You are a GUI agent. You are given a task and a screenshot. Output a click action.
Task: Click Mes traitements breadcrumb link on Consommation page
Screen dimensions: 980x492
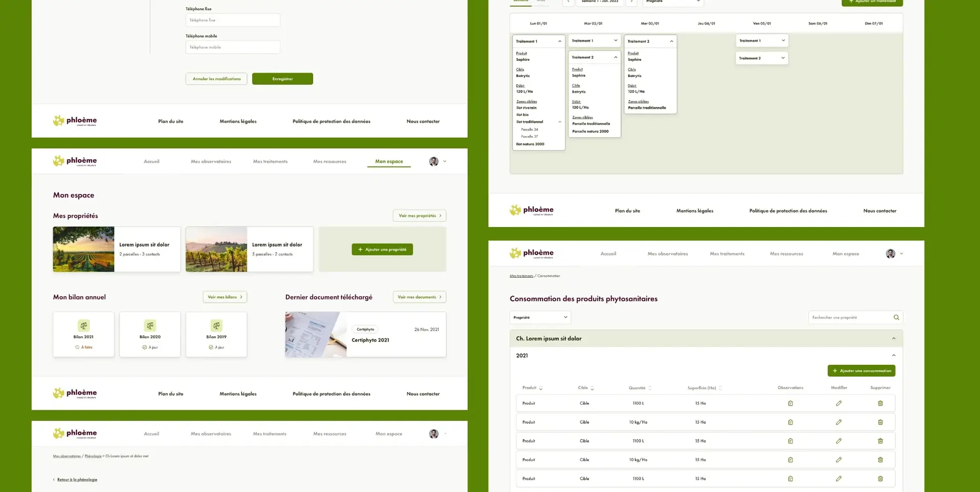(521, 276)
